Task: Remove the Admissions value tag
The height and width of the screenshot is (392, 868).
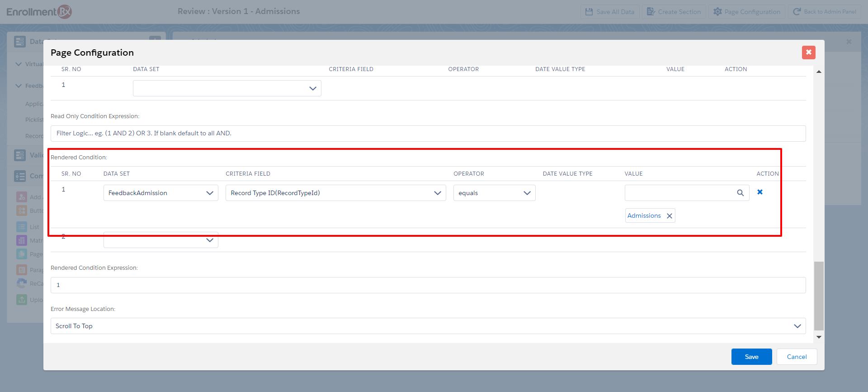Action: click(x=670, y=216)
